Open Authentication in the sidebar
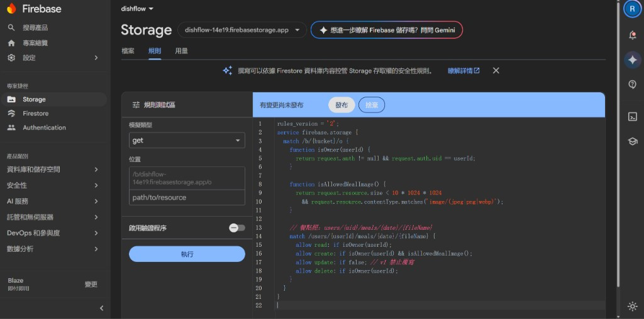 click(x=53, y=127)
